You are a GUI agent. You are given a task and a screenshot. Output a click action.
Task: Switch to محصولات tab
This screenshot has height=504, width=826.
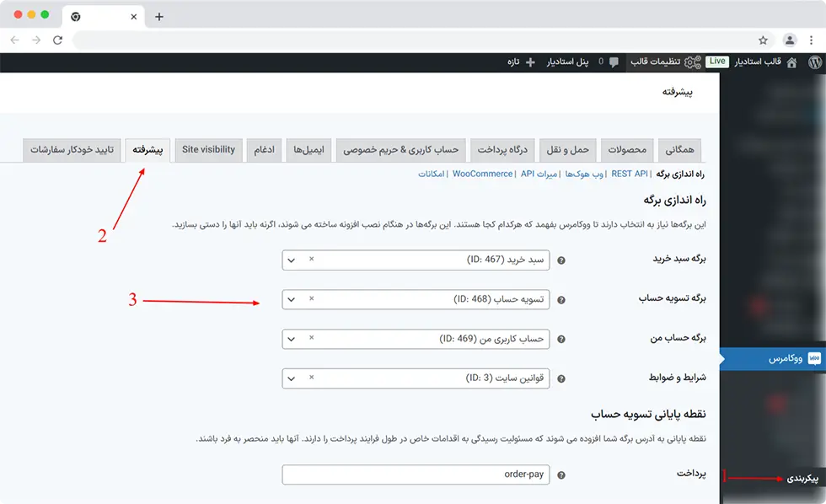(x=627, y=150)
